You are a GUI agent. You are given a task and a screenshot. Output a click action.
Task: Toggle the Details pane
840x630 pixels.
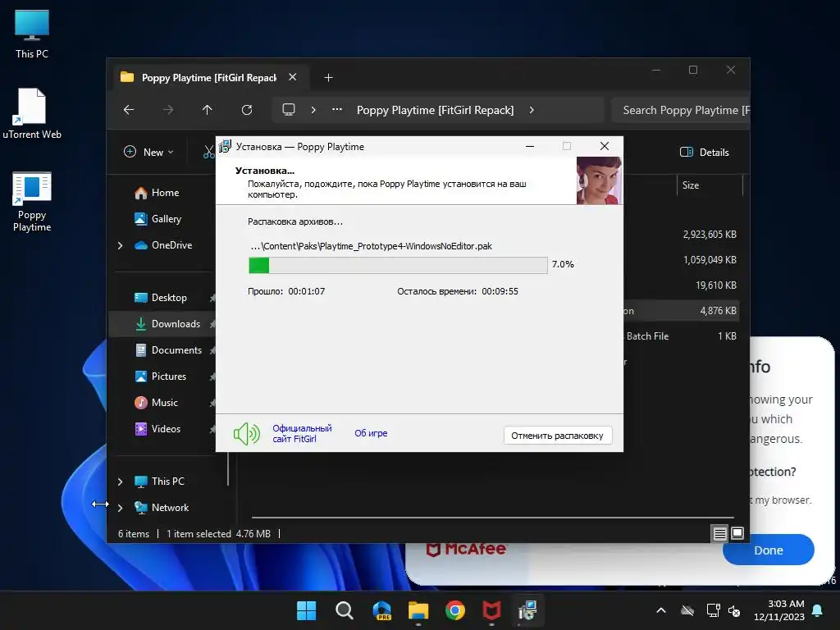coord(705,152)
